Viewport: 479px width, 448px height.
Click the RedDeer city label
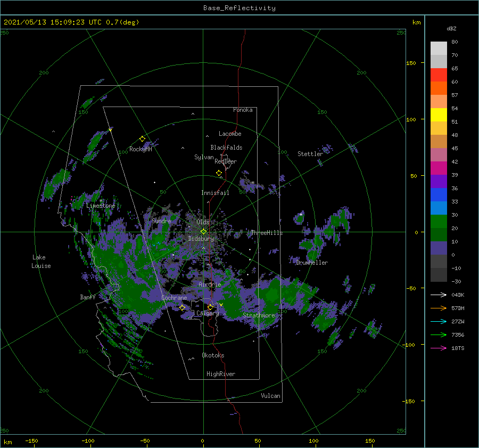[226, 161]
